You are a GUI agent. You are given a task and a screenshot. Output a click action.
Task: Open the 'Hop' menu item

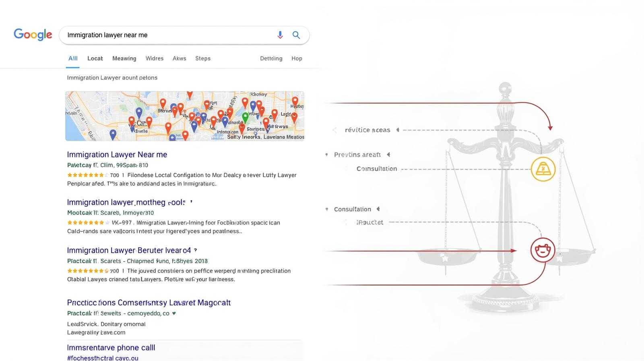pyautogui.click(x=297, y=58)
